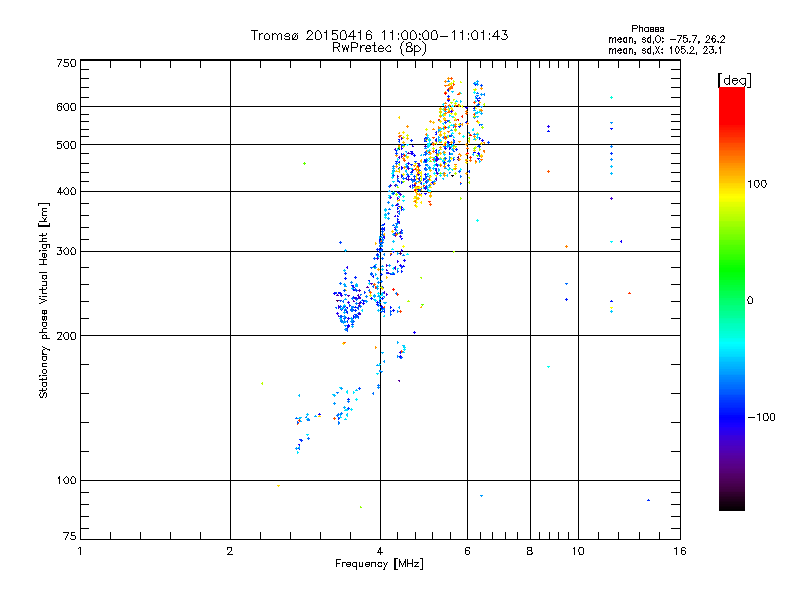Click the colorbar tick label '100'
The height and width of the screenshot is (600, 800).
[757, 184]
